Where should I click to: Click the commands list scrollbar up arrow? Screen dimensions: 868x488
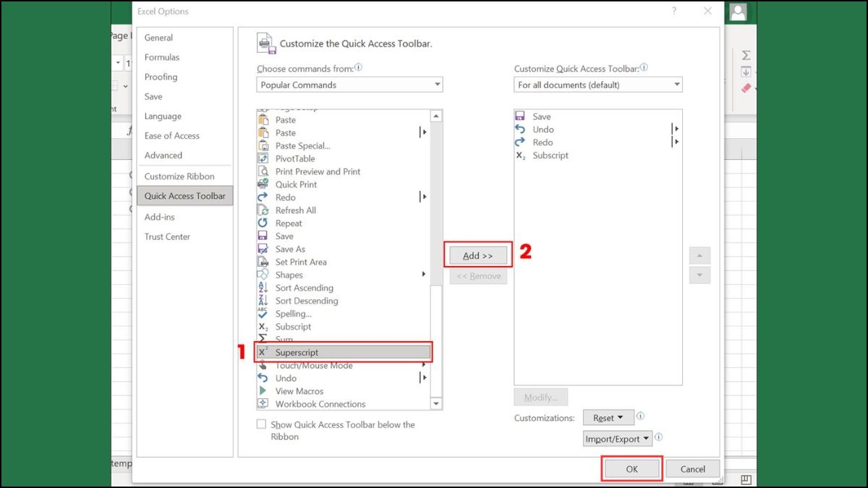(436, 116)
